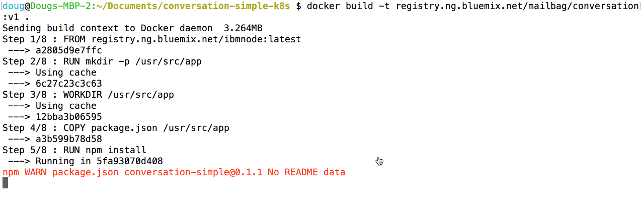Viewport: 644px width, 204px height.
Task: Click the 'docker build' command text
Action: [x=346, y=6]
